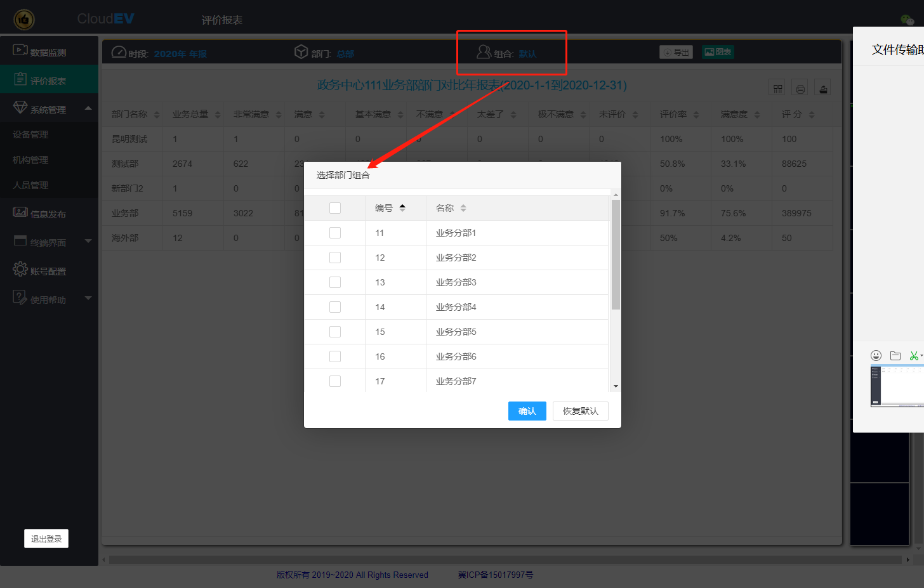
Task: Click the dialog scrollbar down arrow
Action: pos(616,386)
